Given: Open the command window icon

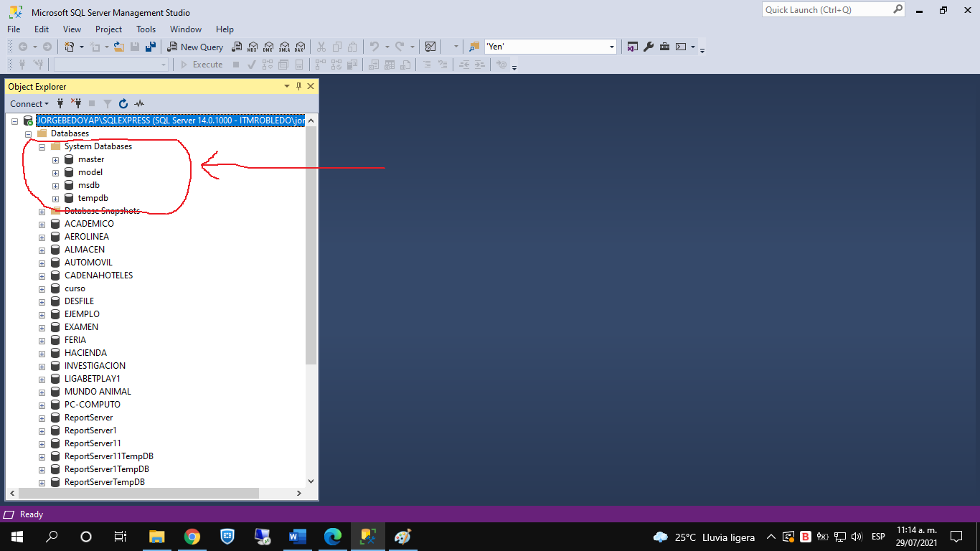Looking at the screenshot, I should (681, 47).
